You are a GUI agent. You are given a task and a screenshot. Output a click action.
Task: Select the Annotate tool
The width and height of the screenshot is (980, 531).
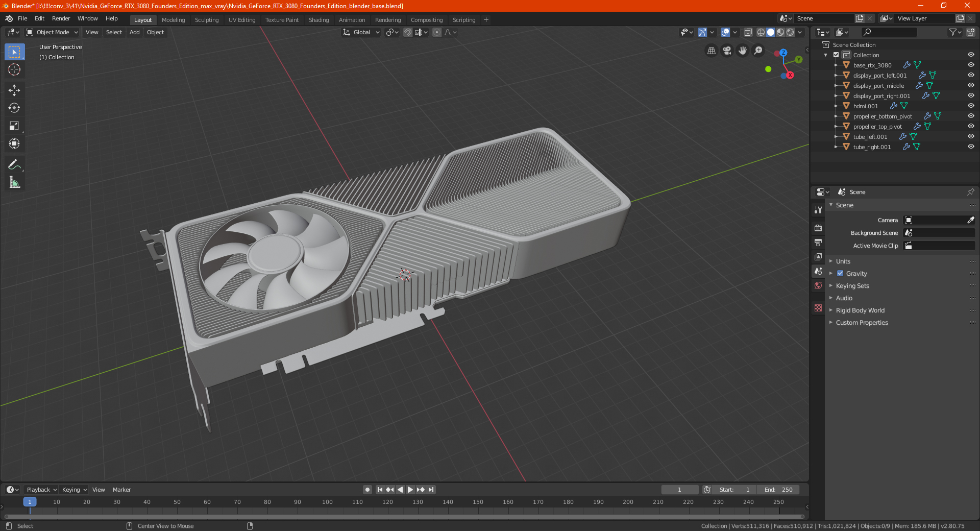[14, 164]
